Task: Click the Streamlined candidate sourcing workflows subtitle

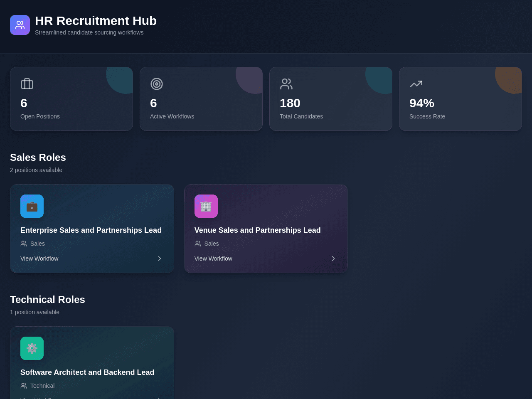Action: click(89, 32)
